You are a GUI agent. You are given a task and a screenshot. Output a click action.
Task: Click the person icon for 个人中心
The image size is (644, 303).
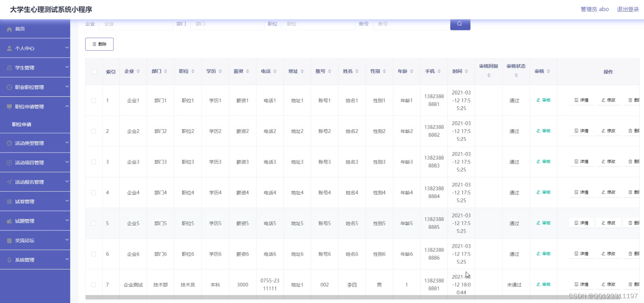(x=9, y=49)
